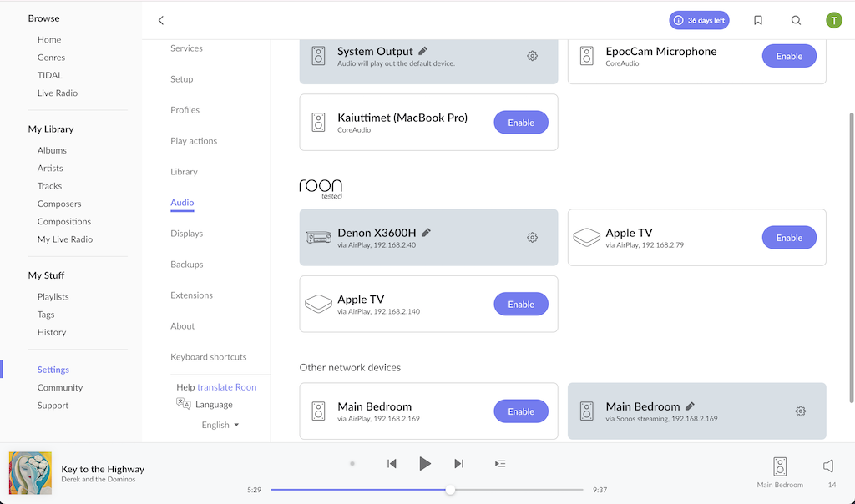Screen dimensions: 855x504
Task: Open the now playing album artwork
Action: [31, 473]
